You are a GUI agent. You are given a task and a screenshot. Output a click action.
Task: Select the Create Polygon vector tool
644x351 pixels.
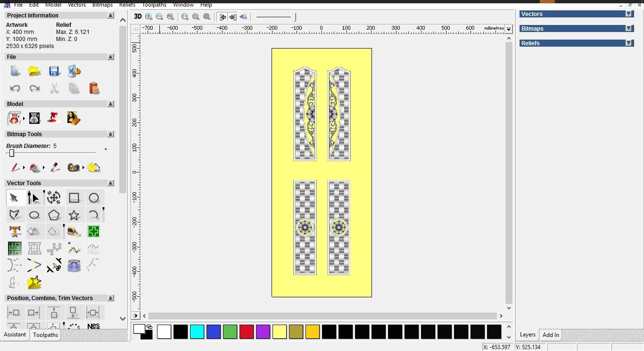pos(54,215)
